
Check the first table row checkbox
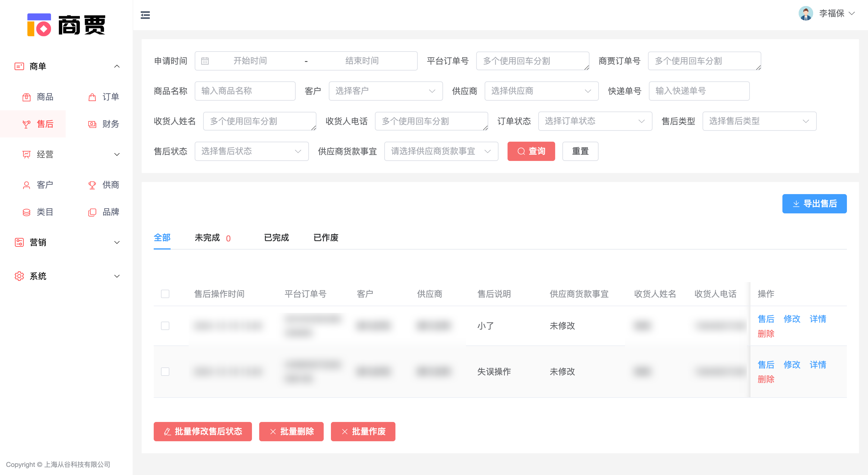[x=165, y=326]
